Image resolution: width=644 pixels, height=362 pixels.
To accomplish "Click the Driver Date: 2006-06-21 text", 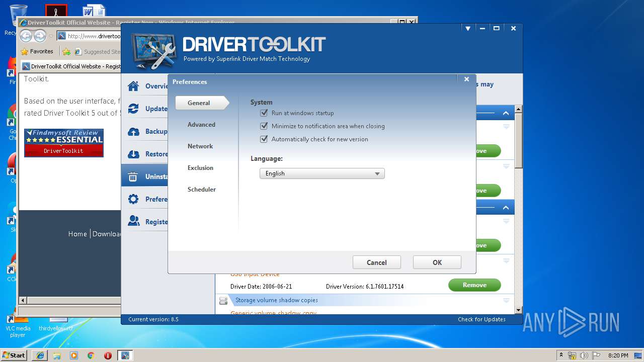I will coord(261,287).
